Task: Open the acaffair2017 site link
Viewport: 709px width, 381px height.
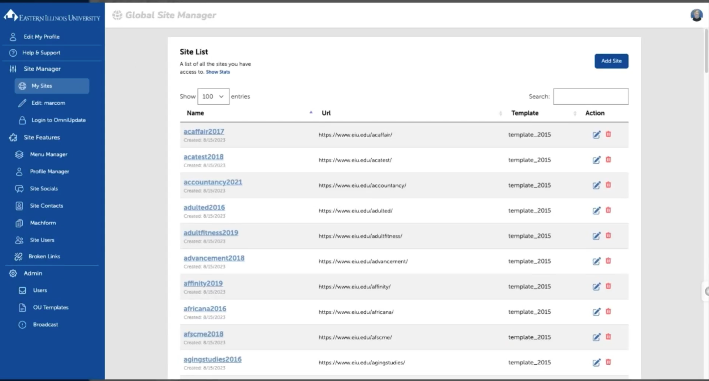Action: point(203,132)
